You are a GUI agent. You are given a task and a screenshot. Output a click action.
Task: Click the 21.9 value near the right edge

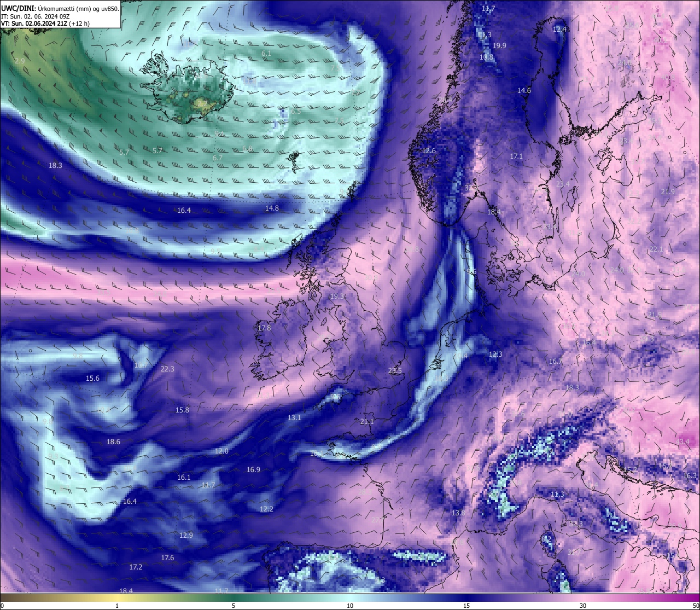click(668, 192)
